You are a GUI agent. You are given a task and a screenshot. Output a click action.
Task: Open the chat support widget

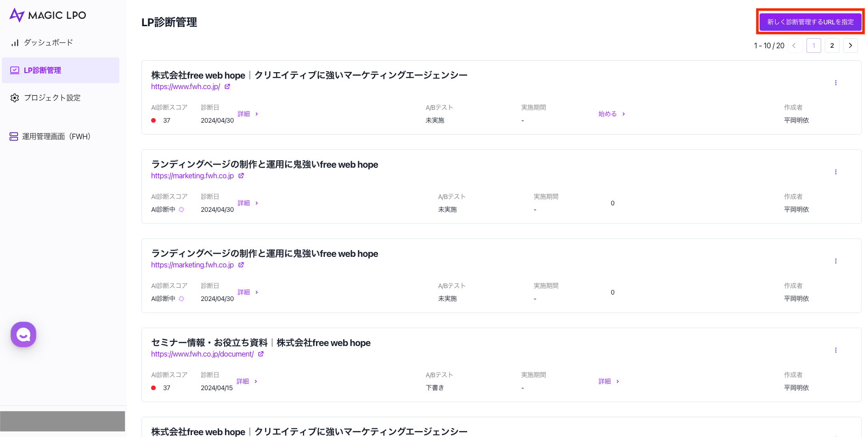(23, 335)
